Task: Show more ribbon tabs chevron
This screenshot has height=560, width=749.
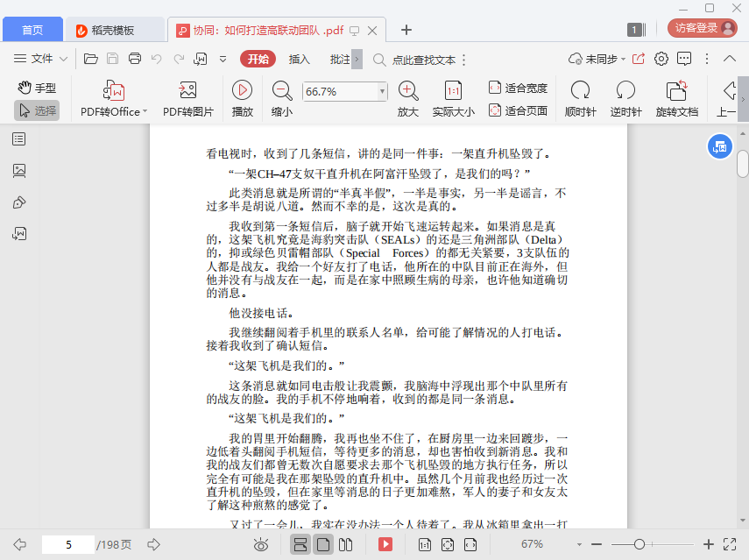Action: (x=357, y=60)
